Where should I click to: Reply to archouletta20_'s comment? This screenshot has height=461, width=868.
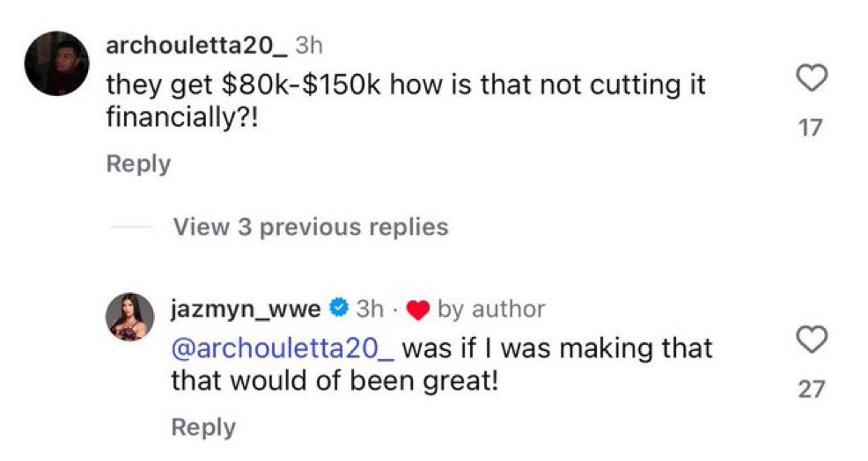138,164
